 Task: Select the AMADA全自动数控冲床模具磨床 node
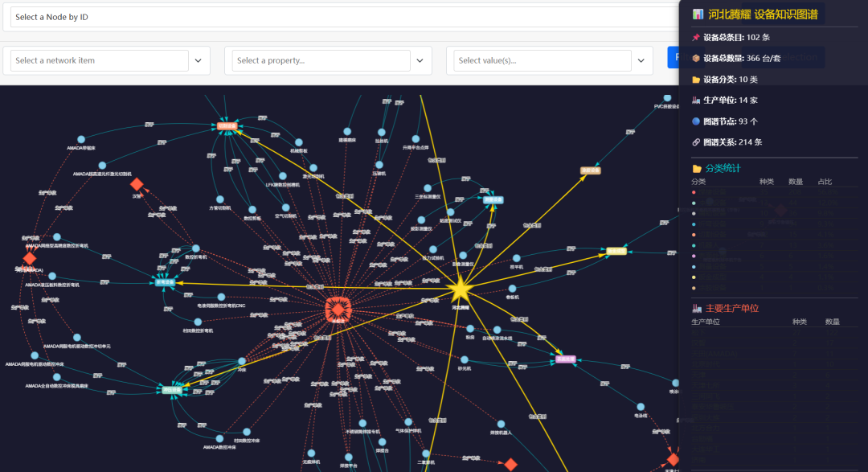pyautogui.click(x=56, y=377)
